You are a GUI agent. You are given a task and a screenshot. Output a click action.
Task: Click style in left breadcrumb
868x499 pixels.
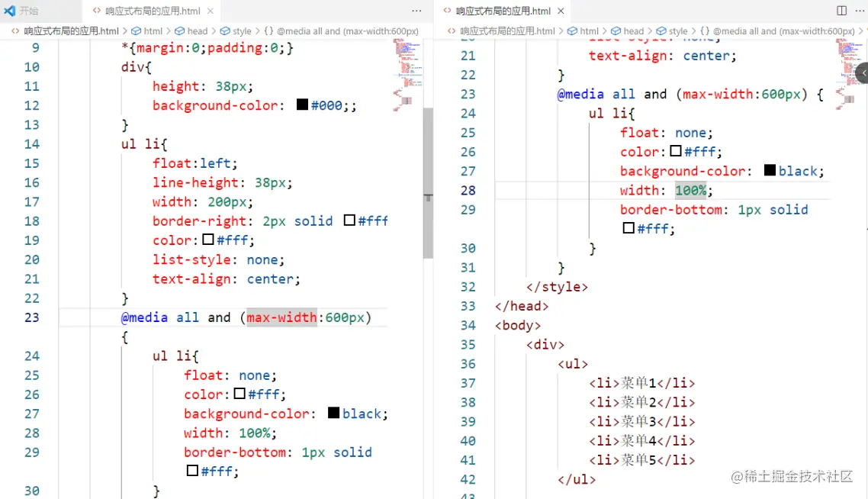point(242,31)
